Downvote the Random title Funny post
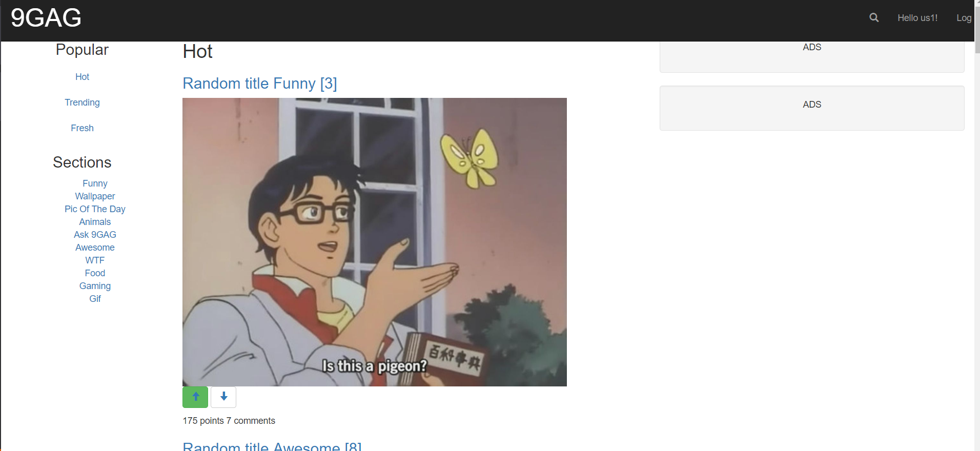This screenshot has width=980, height=451. tap(223, 397)
